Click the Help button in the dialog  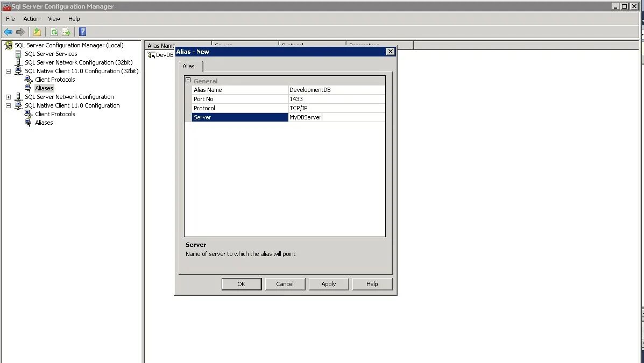pyautogui.click(x=372, y=284)
